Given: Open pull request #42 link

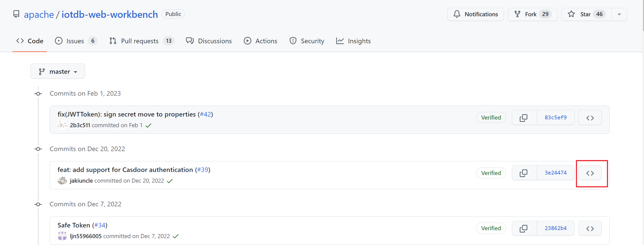Looking at the screenshot, I should coord(205,114).
